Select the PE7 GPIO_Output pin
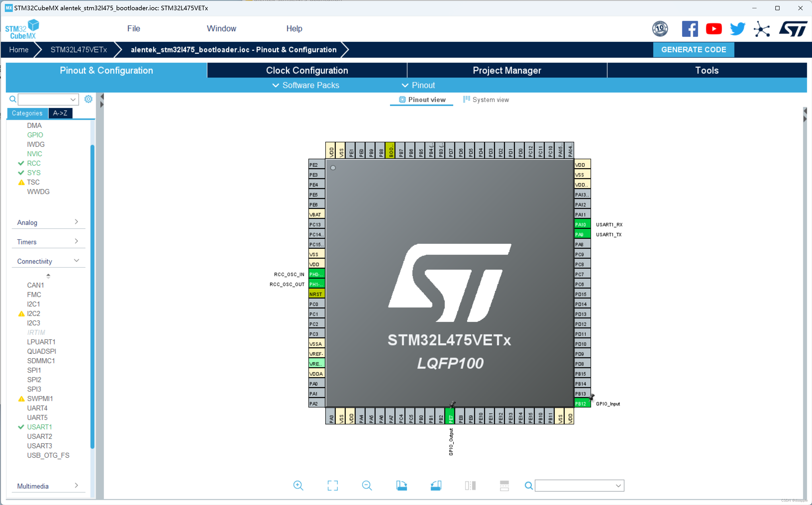 (450, 416)
